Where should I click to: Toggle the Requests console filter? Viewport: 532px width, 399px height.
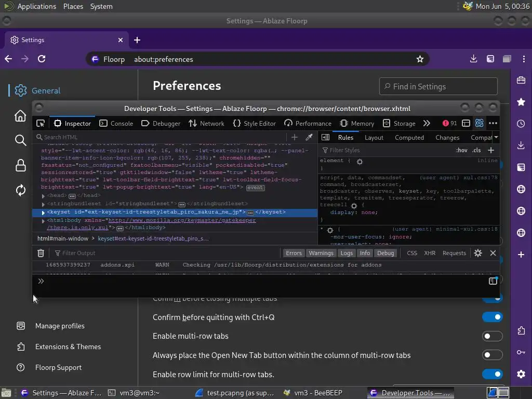[454, 253]
